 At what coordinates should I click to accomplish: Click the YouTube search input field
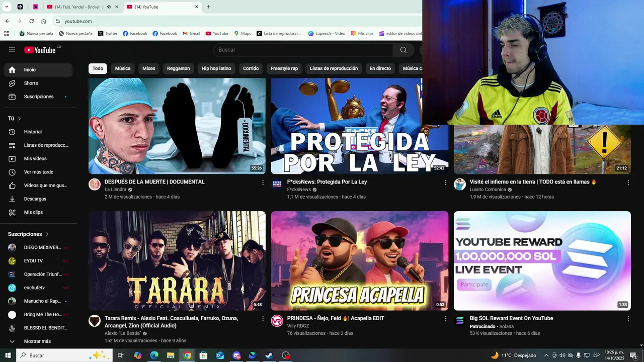[x=303, y=50]
